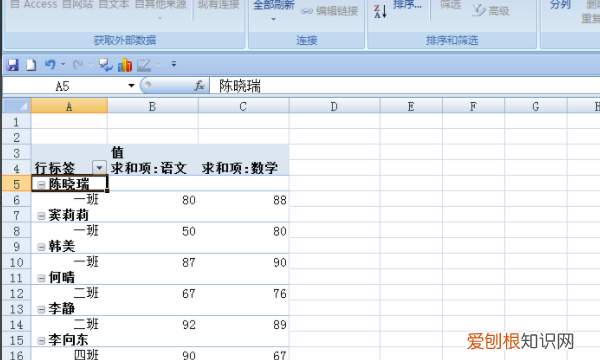Open Customize Quick Access Toolbar menu
This screenshot has width=600, height=360.
tap(174, 64)
